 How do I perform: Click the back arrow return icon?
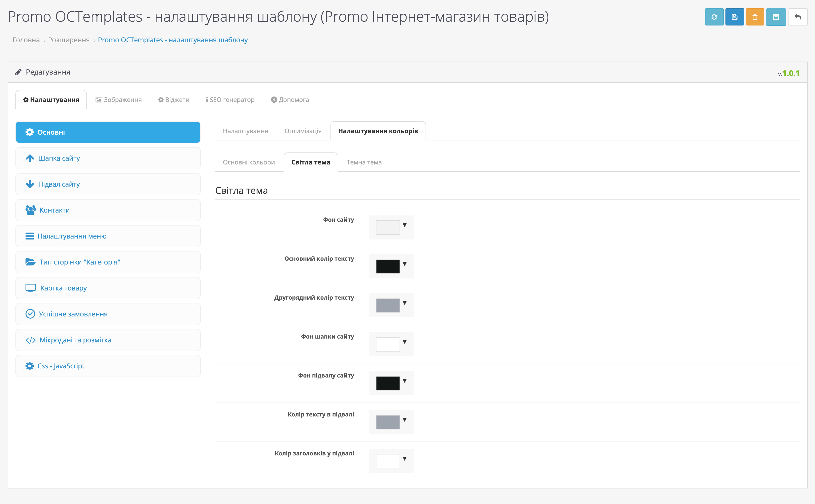pos(798,17)
